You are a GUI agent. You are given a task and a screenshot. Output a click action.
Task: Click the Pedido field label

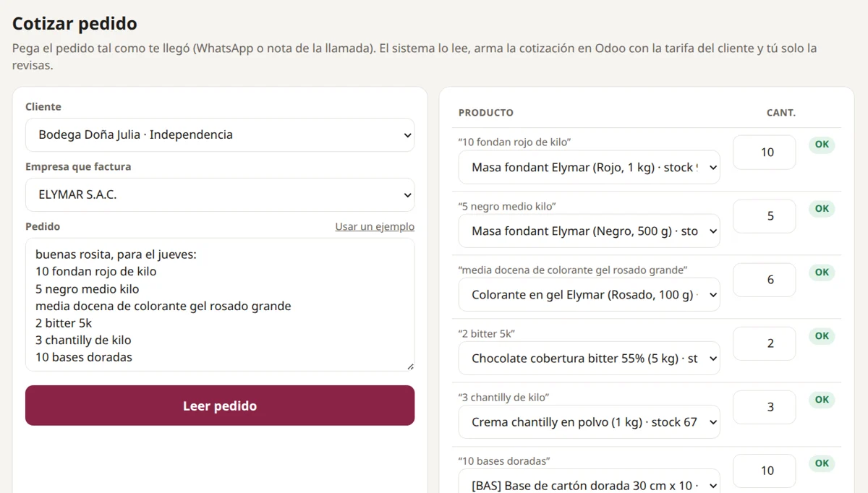tap(43, 226)
